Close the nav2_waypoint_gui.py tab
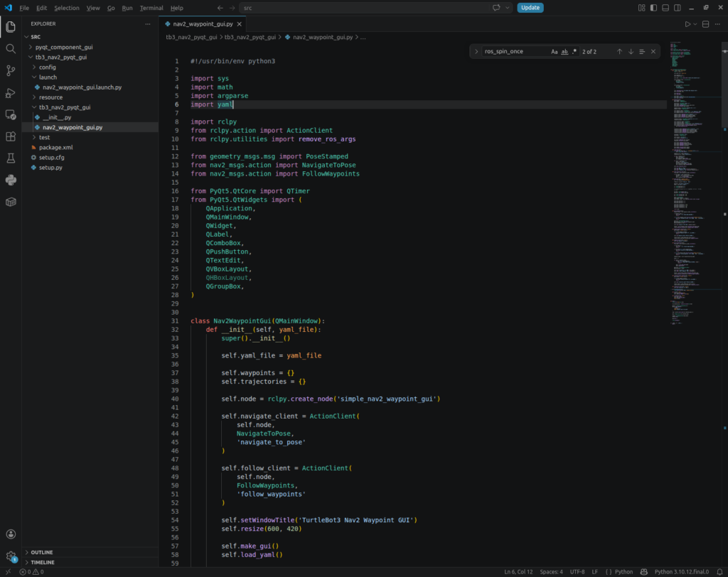This screenshot has height=577, width=728. point(239,24)
